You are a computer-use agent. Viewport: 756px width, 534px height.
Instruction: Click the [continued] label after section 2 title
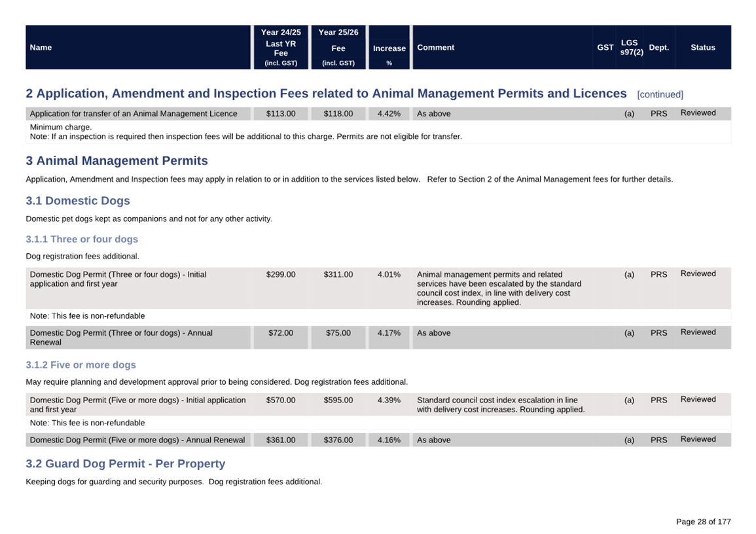pyautogui.click(x=660, y=94)
